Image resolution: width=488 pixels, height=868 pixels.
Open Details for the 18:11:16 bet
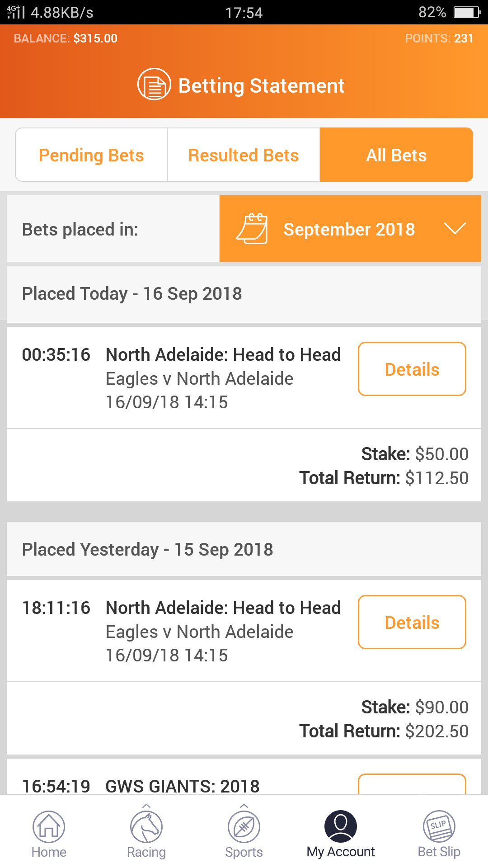[x=412, y=623]
